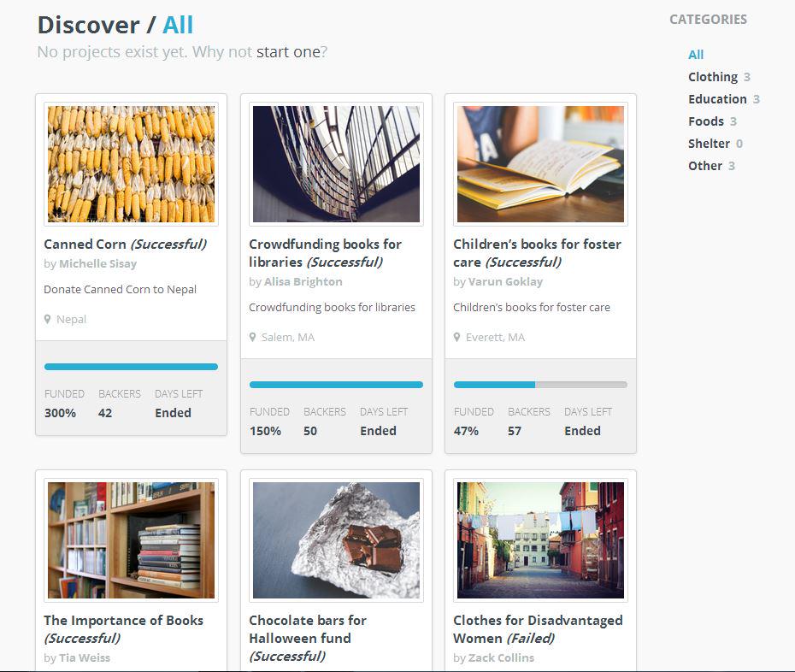Screen dimensions: 795x672
Task: Visit author Alisa Brighton's profile
Action: click(303, 281)
